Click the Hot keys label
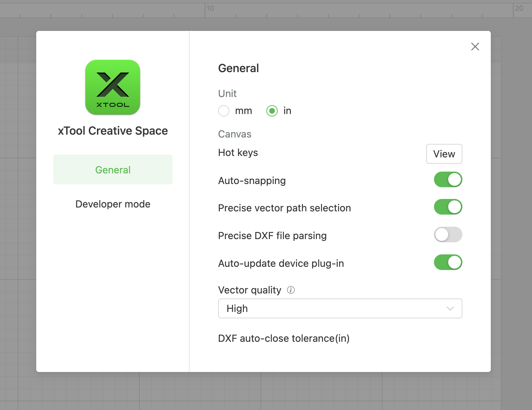532x410 pixels. coord(238,152)
